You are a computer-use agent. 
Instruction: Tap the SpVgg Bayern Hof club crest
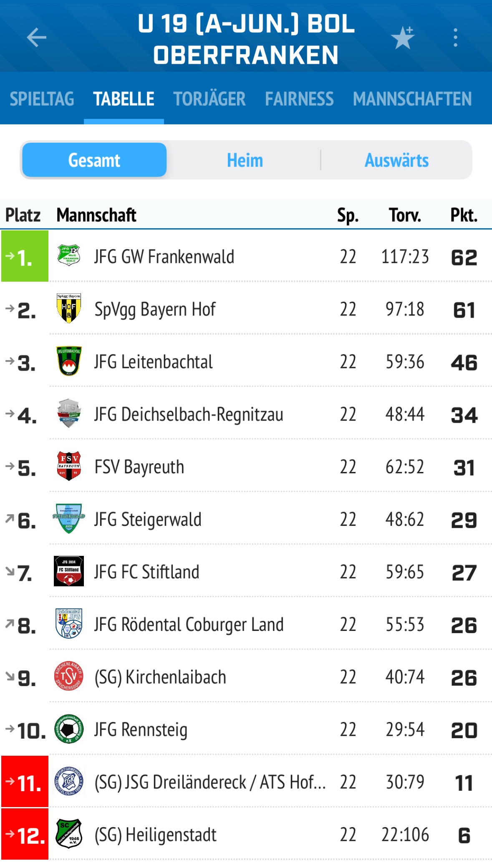[69, 308]
